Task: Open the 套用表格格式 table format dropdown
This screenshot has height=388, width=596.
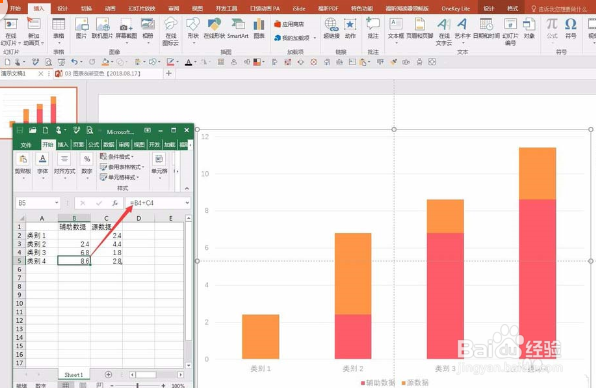Action: pyautogui.click(x=122, y=167)
